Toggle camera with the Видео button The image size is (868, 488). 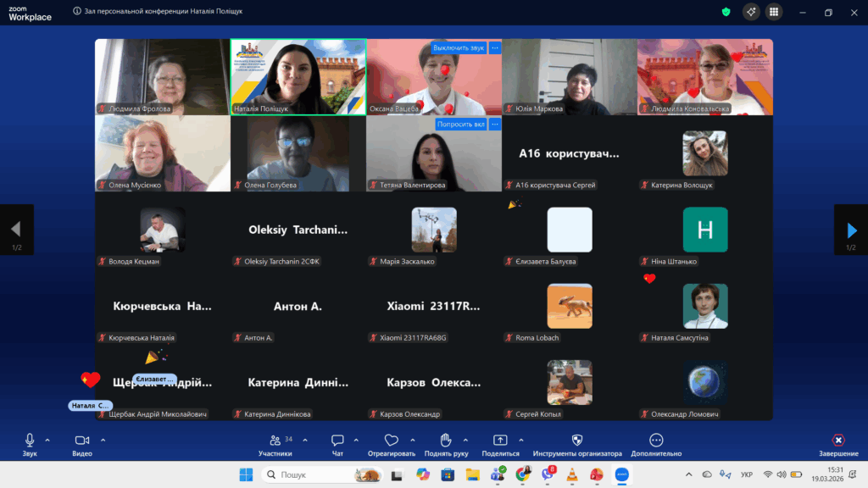pyautogui.click(x=81, y=441)
